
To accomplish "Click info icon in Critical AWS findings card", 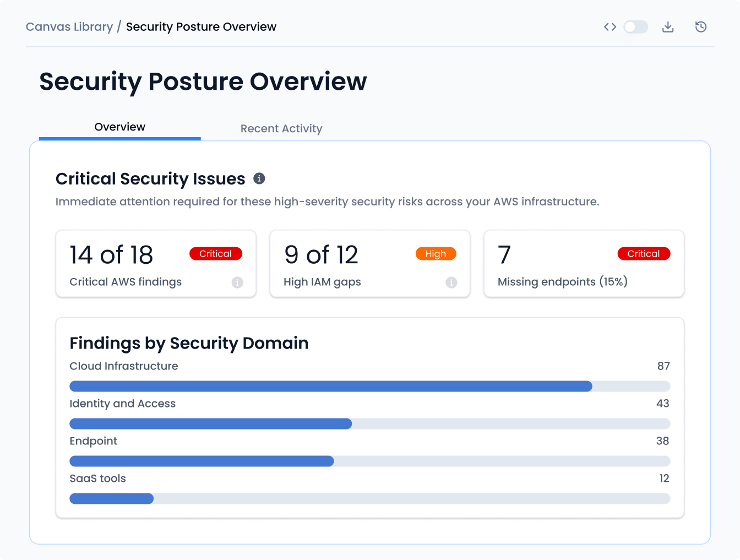I will [x=237, y=282].
